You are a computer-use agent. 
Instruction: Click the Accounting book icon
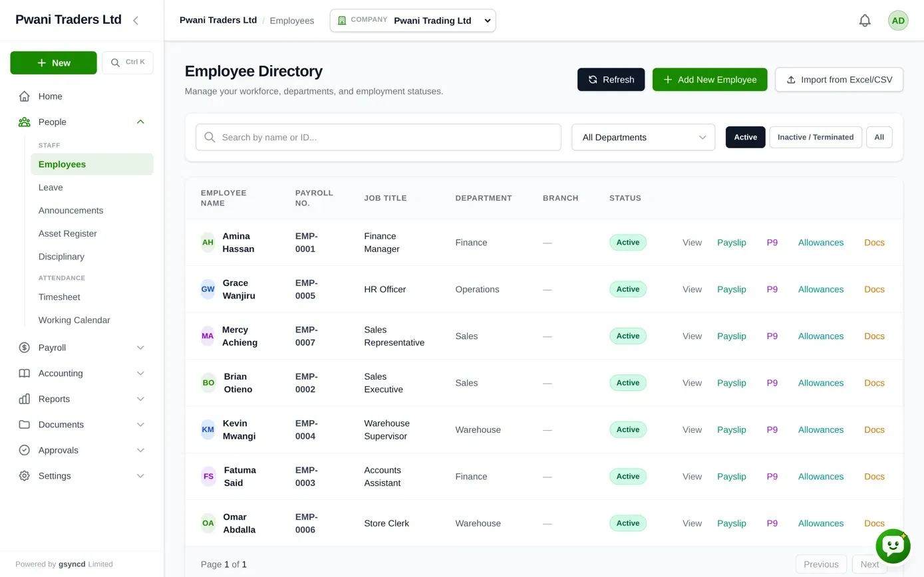[25, 374]
